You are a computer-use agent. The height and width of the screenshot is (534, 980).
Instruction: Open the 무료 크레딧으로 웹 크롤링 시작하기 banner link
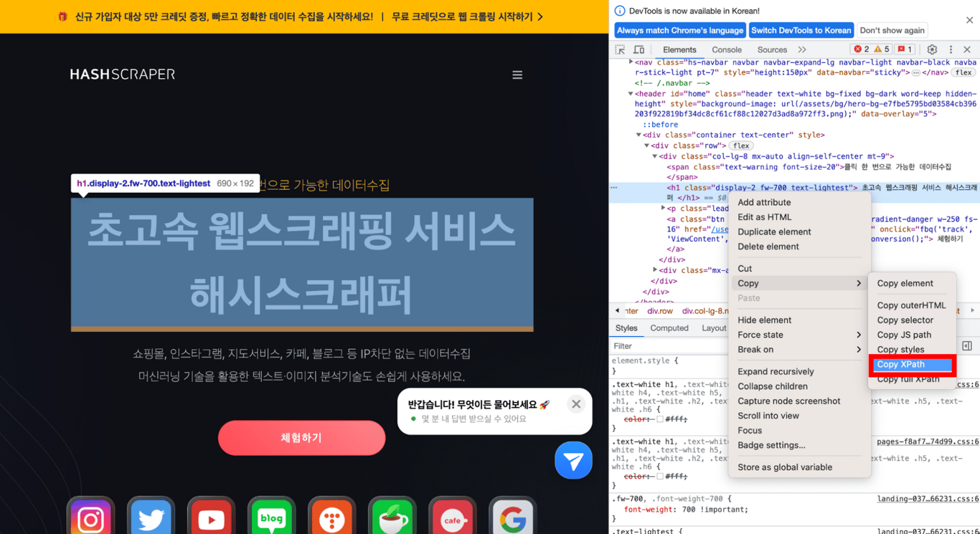467,16
